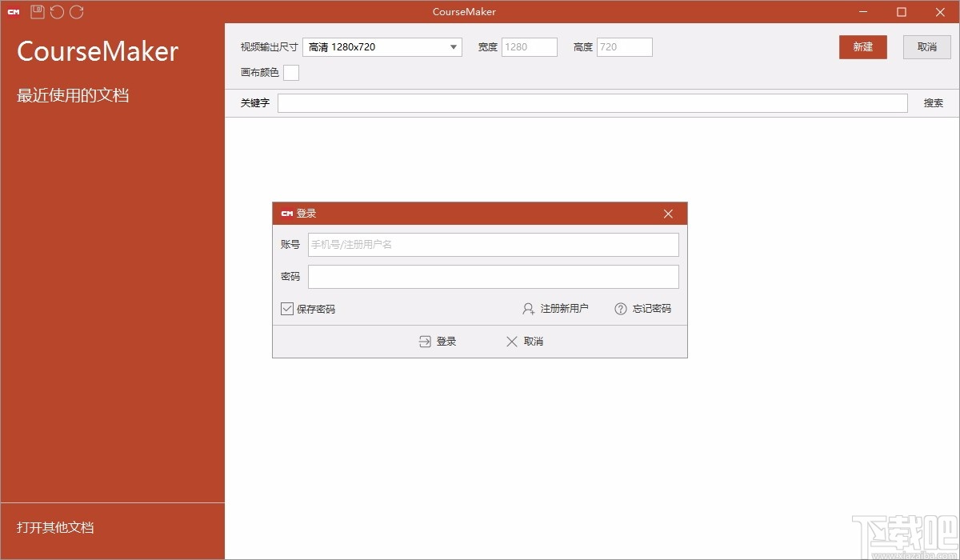The image size is (960, 560).
Task: Click the 新建 button
Action: click(x=862, y=46)
